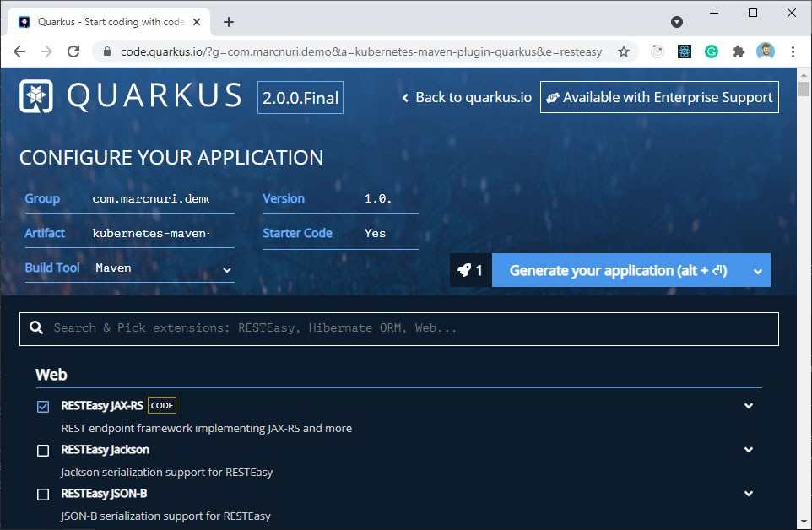Click the CONFIGURE YOUR APPLICATION heading

[171, 157]
